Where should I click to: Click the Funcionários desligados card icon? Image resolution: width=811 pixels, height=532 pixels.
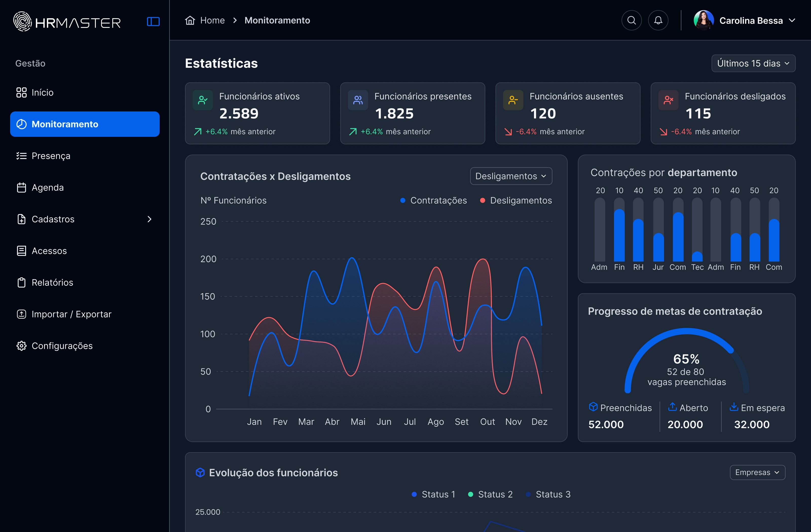(668, 100)
